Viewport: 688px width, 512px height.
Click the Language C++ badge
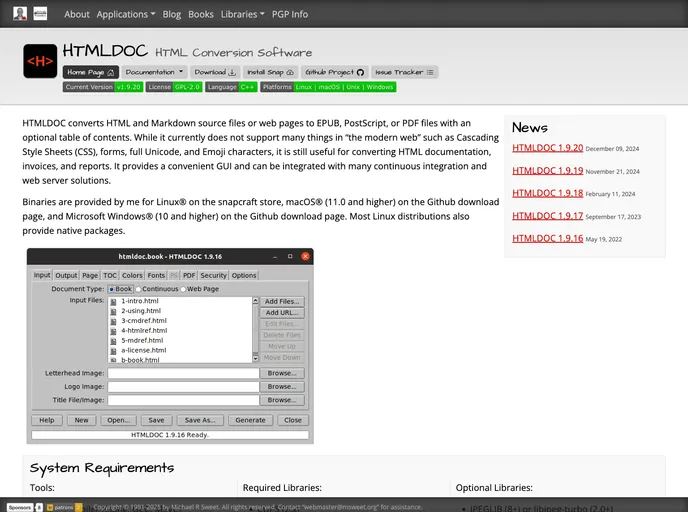[231, 87]
